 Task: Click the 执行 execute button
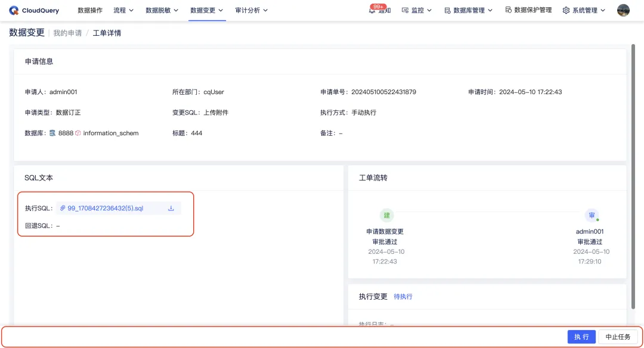tap(581, 336)
